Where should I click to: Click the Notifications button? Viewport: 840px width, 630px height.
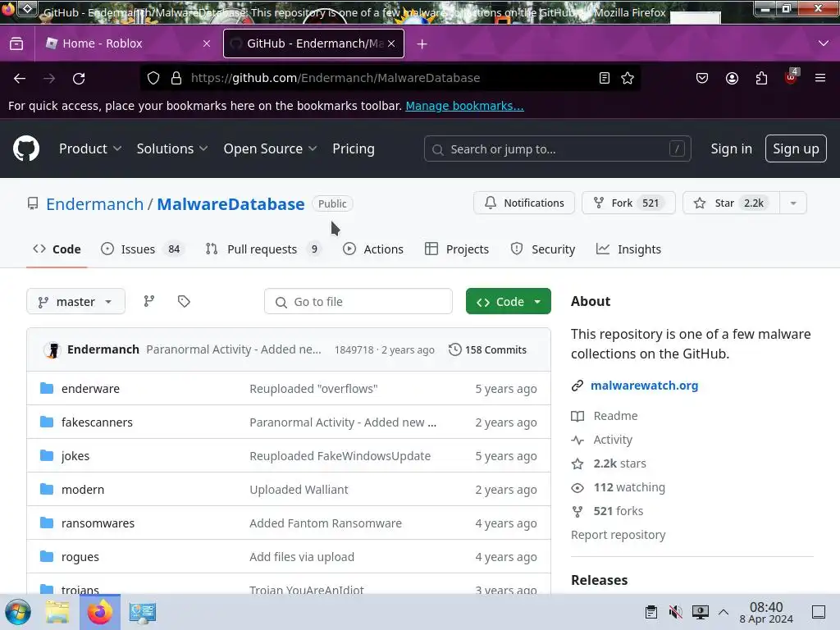pos(524,203)
